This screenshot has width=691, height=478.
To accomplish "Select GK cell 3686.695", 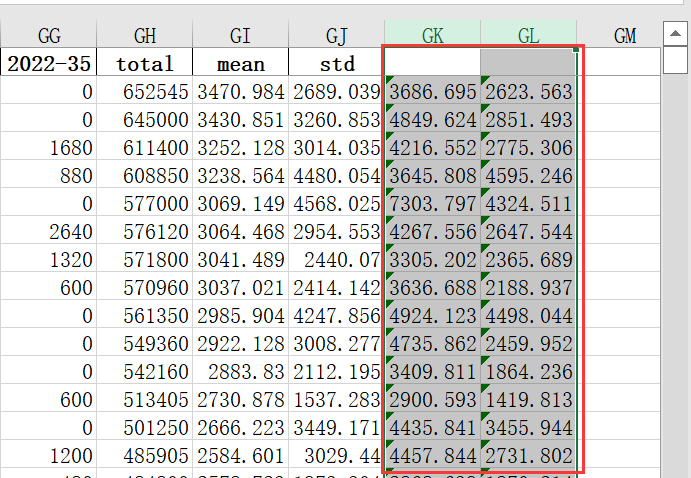I will [433, 90].
